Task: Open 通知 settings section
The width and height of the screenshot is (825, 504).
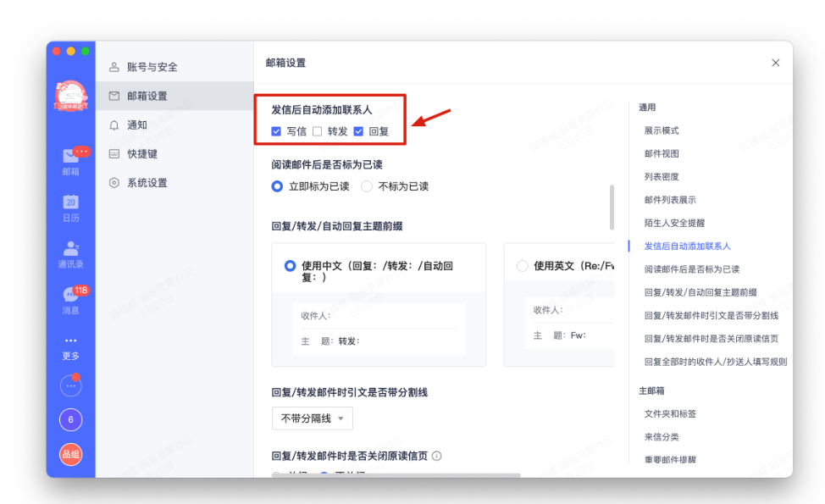Action: (174, 125)
